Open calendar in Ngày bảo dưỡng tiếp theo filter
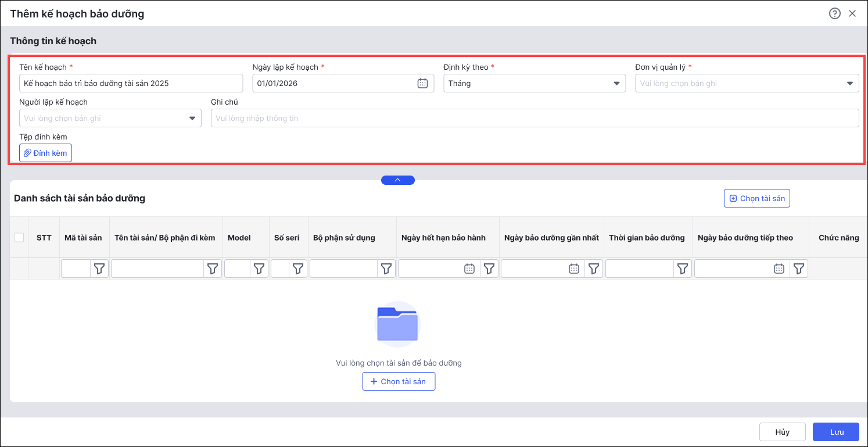 point(779,269)
